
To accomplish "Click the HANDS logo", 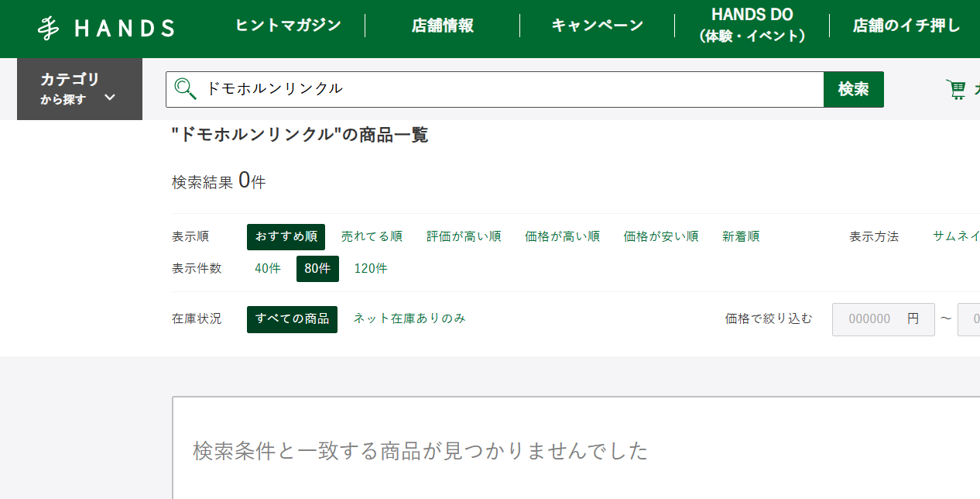I will [x=106, y=29].
